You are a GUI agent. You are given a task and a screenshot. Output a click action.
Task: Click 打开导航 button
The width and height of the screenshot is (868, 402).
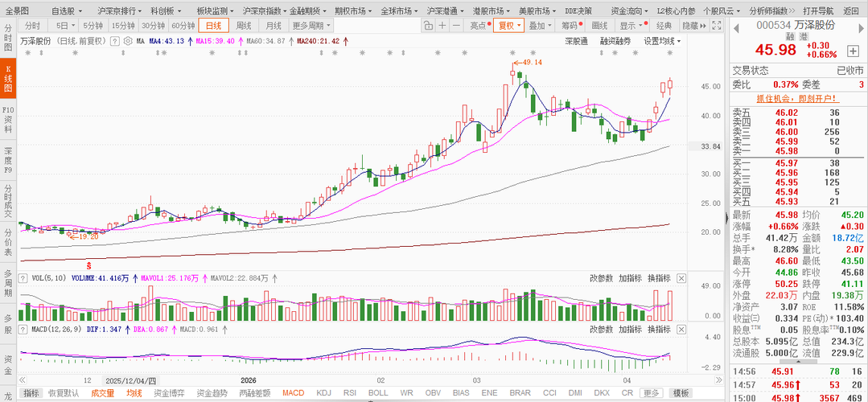coord(818,10)
